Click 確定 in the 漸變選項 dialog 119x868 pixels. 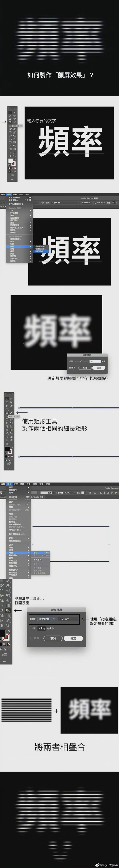click(73, 638)
